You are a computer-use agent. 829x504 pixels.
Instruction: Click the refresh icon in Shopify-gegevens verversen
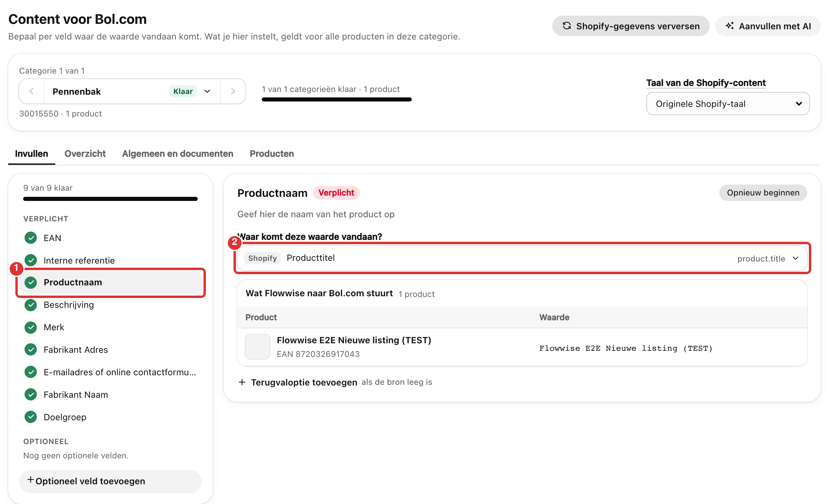coord(567,26)
